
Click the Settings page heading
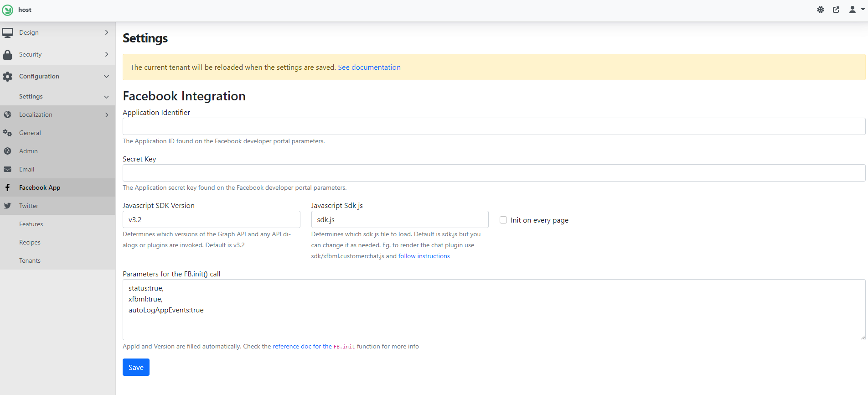pos(145,38)
